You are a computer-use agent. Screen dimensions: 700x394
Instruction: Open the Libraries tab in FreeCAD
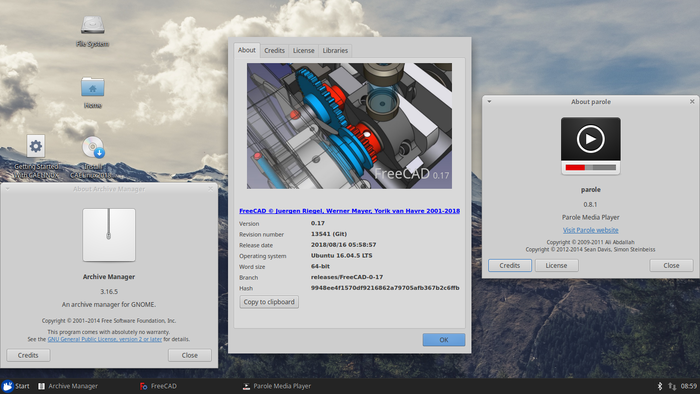click(335, 50)
